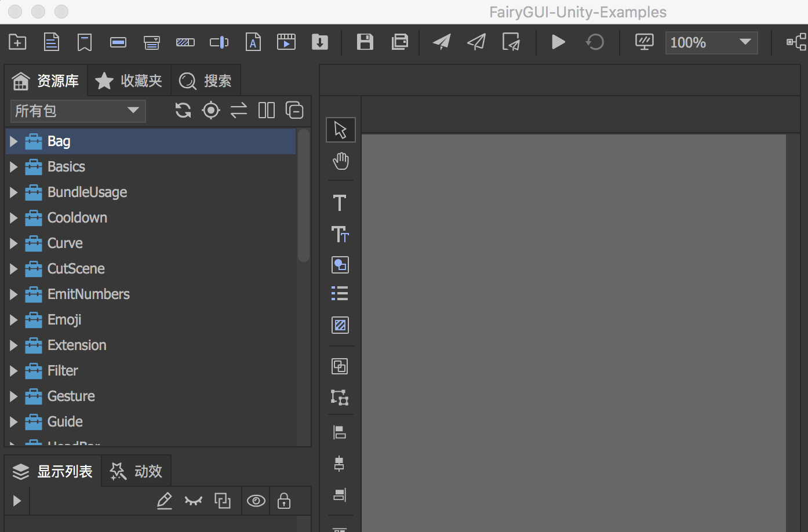Select the Cooldown package
The image size is (808, 532).
tap(77, 218)
